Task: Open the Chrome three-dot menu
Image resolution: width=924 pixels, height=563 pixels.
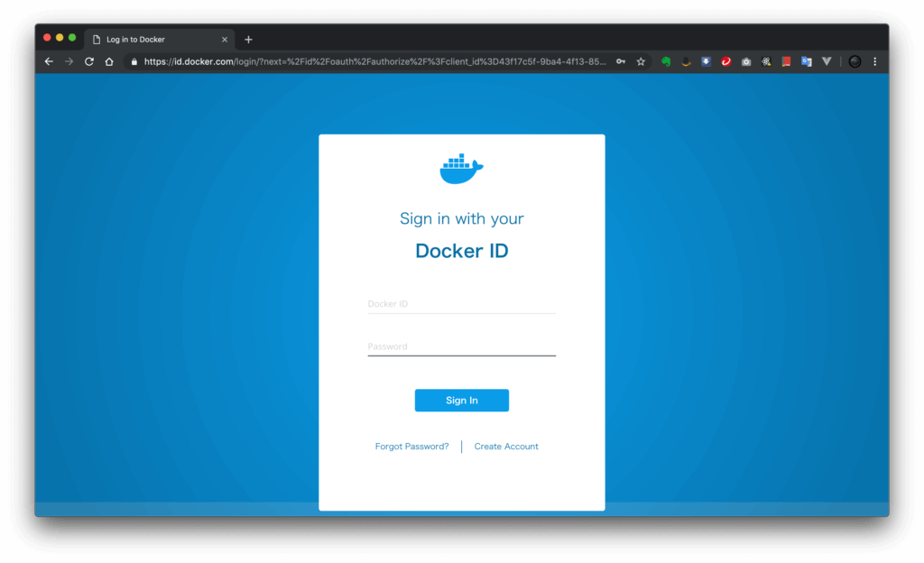Action: pos(875,61)
